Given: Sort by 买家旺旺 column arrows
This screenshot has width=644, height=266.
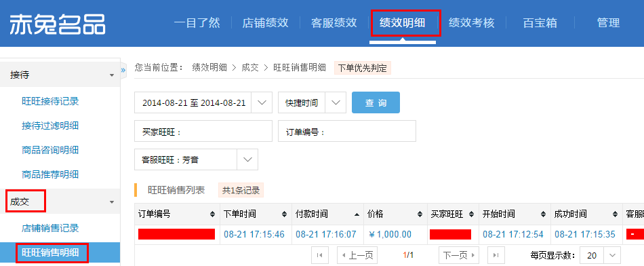Looking at the screenshot, I should pyautogui.click(x=472, y=214).
